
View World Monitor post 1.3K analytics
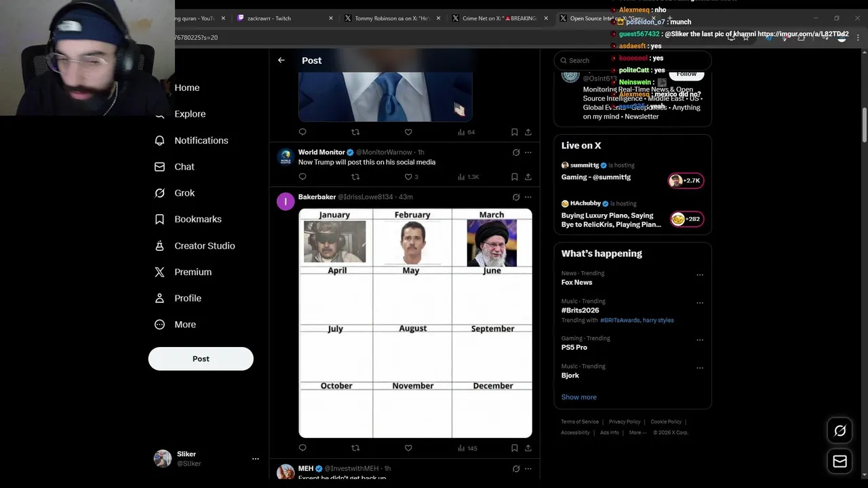[469, 177]
